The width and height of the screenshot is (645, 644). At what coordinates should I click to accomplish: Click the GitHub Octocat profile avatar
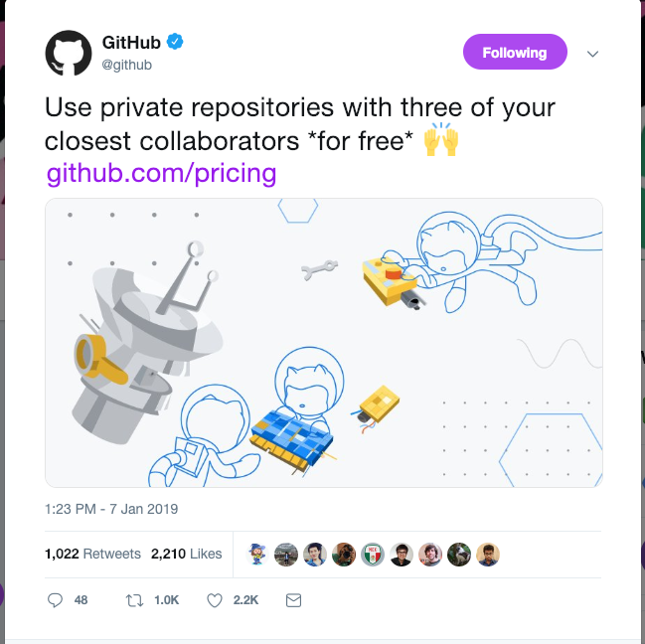click(69, 53)
